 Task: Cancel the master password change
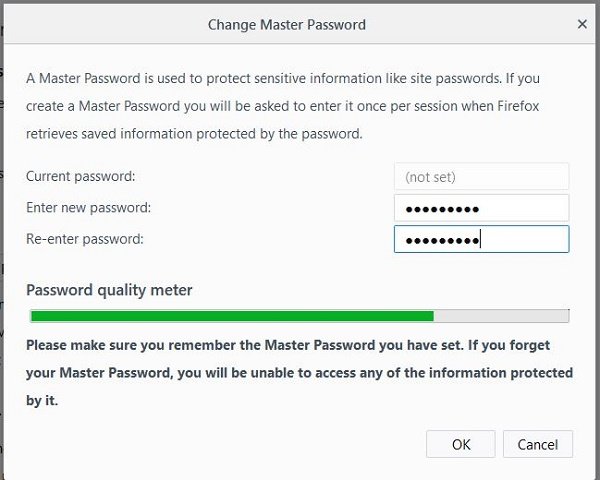pyautogui.click(x=538, y=444)
